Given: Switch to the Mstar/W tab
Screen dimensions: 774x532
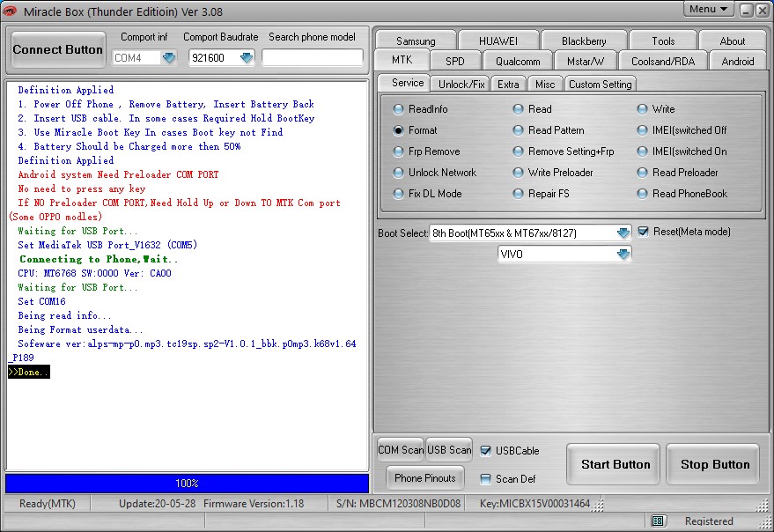Looking at the screenshot, I should coord(586,62).
